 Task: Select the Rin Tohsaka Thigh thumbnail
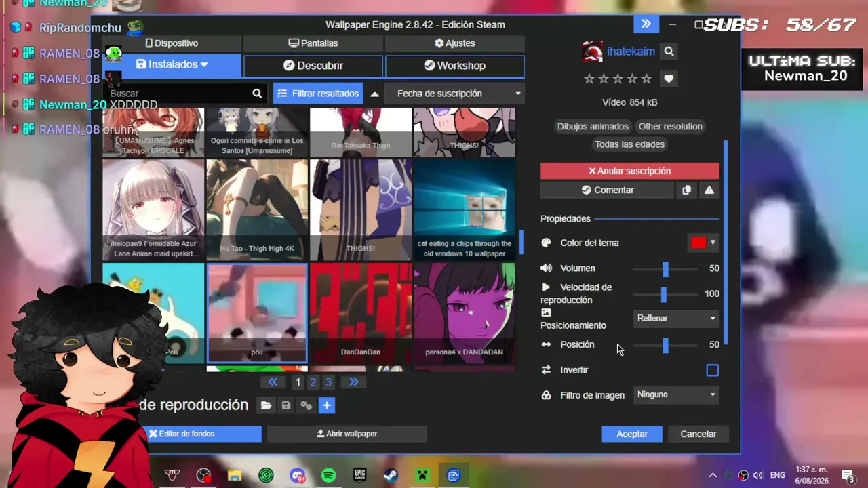point(361,132)
